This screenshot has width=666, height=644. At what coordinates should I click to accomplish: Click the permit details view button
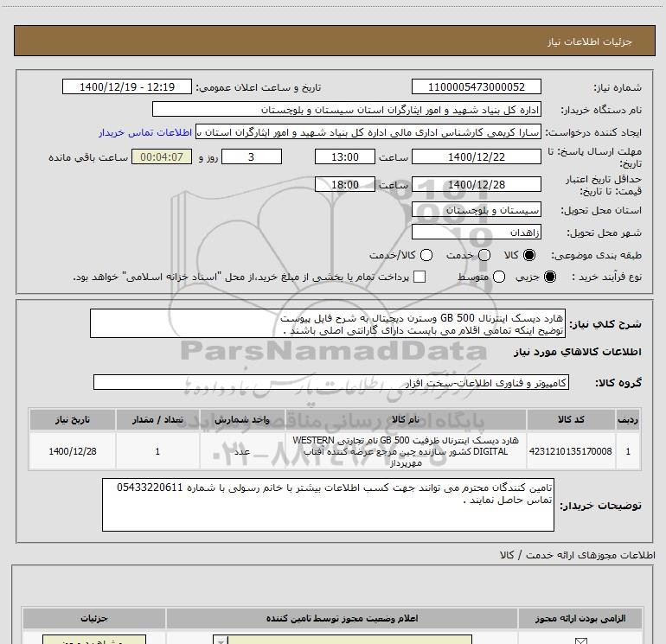pos(94,641)
